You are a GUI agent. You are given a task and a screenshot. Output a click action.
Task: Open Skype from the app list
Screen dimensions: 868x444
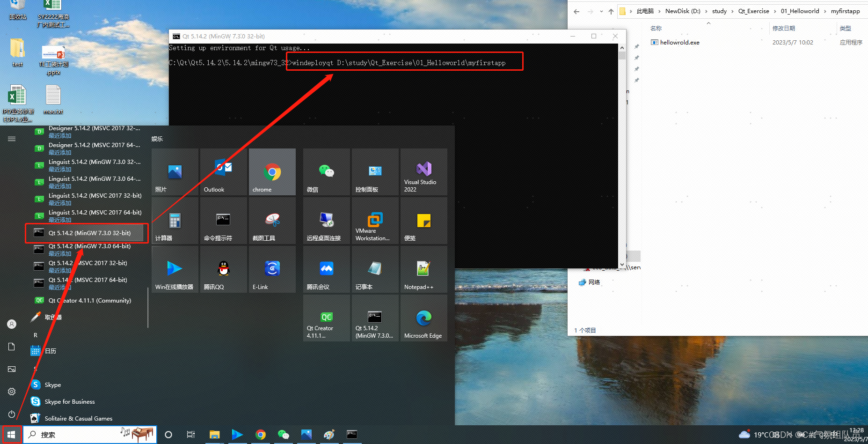pyautogui.click(x=87, y=385)
